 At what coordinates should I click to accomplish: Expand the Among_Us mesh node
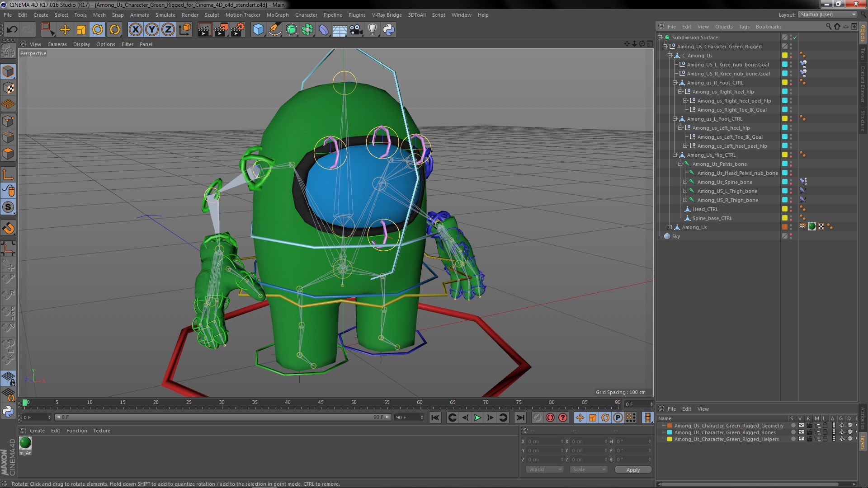pyautogui.click(x=670, y=227)
